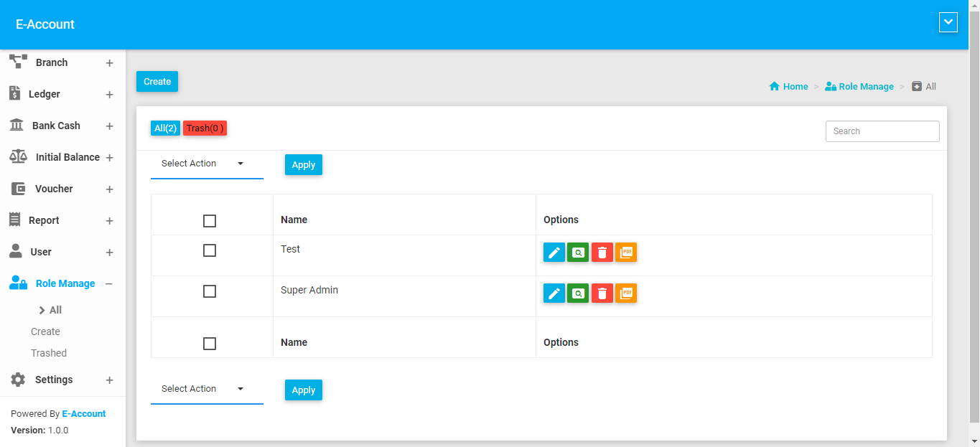This screenshot has height=447, width=980.
Task: Open the top Select Action dropdown
Action: pyautogui.click(x=206, y=164)
